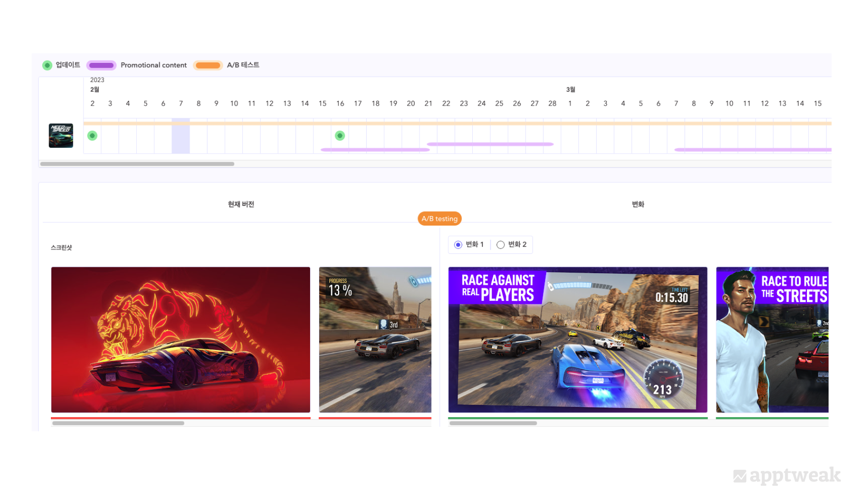Click the current version screenshots scrollbar
The width and height of the screenshot is (864, 504).
(x=118, y=423)
